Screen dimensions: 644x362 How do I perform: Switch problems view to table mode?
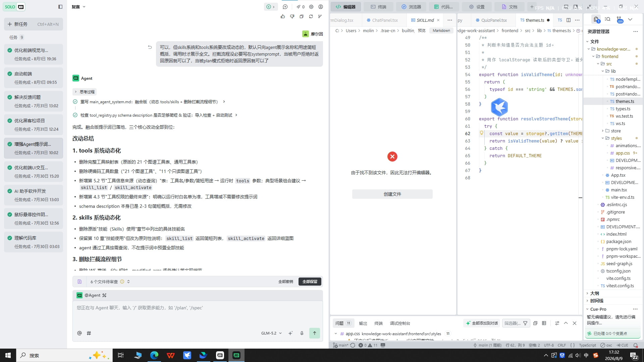click(x=544, y=323)
